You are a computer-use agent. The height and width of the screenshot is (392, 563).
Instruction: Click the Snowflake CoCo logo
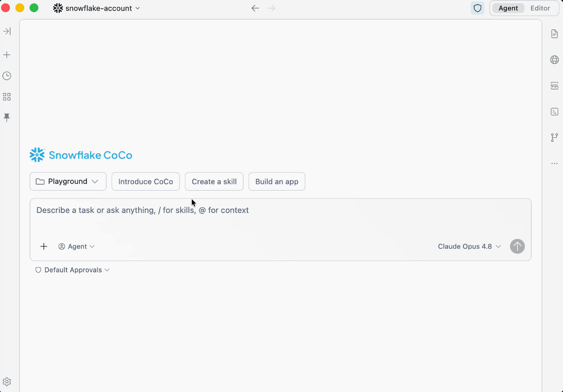click(81, 155)
